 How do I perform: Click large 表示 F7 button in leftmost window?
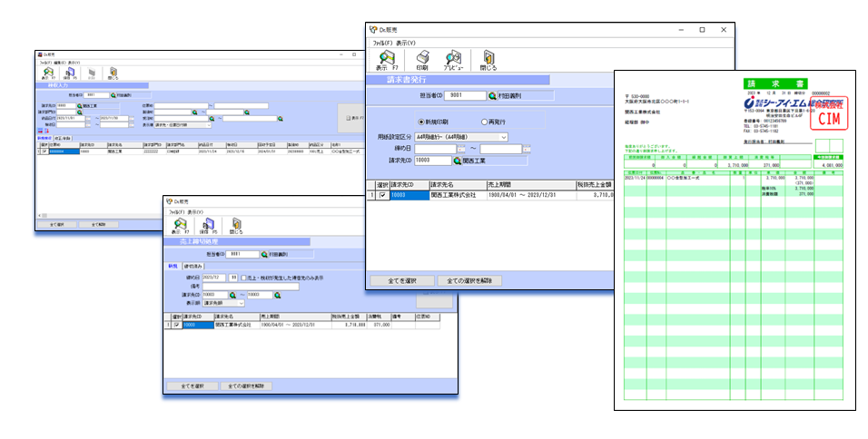coord(351,118)
